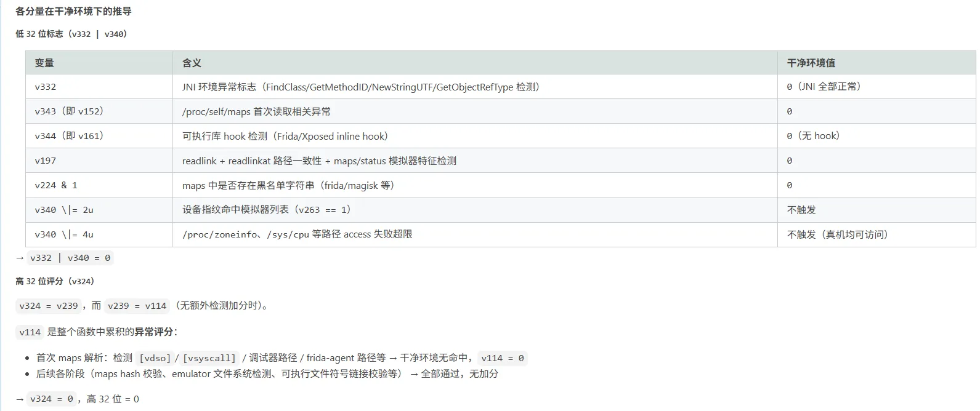Click the 高 32 位评分 subheading

coord(55,281)
